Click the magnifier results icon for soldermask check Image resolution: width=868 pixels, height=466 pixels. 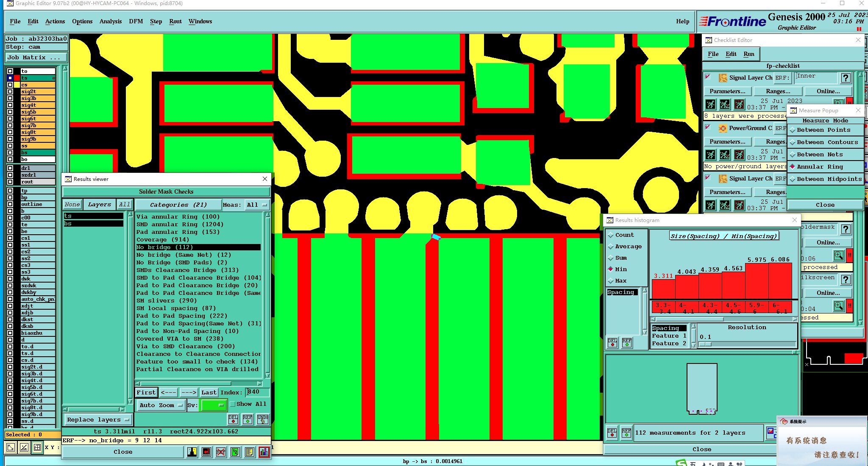coord(838,255)
